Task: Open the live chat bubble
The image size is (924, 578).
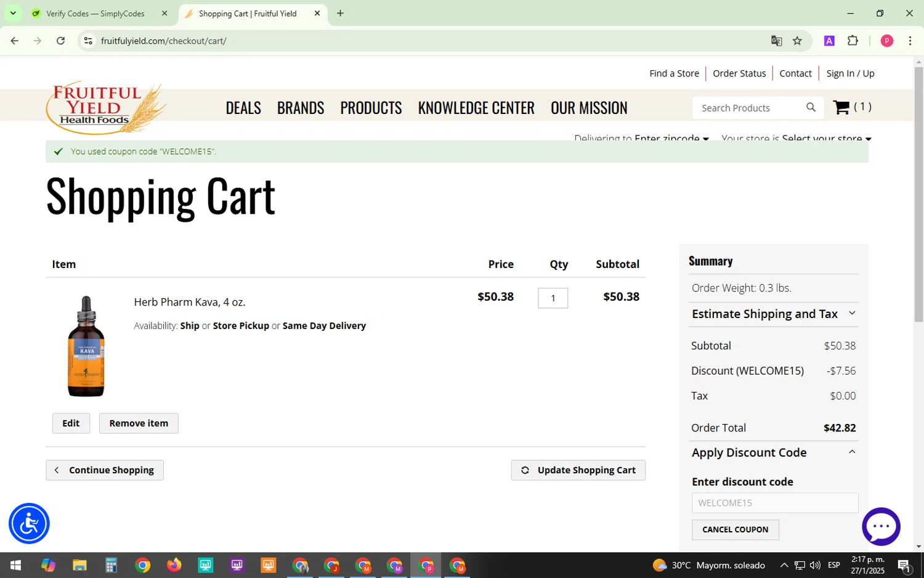Action: click(x=881, y=526)
